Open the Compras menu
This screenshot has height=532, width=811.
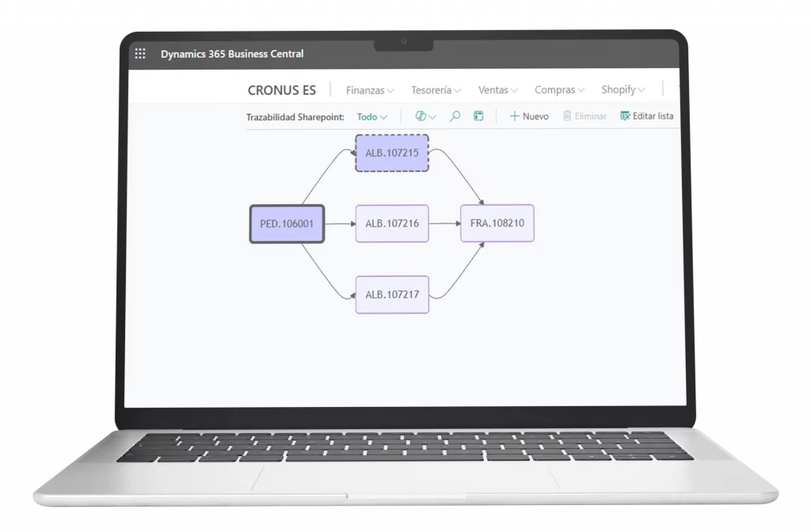pos(559,90)
